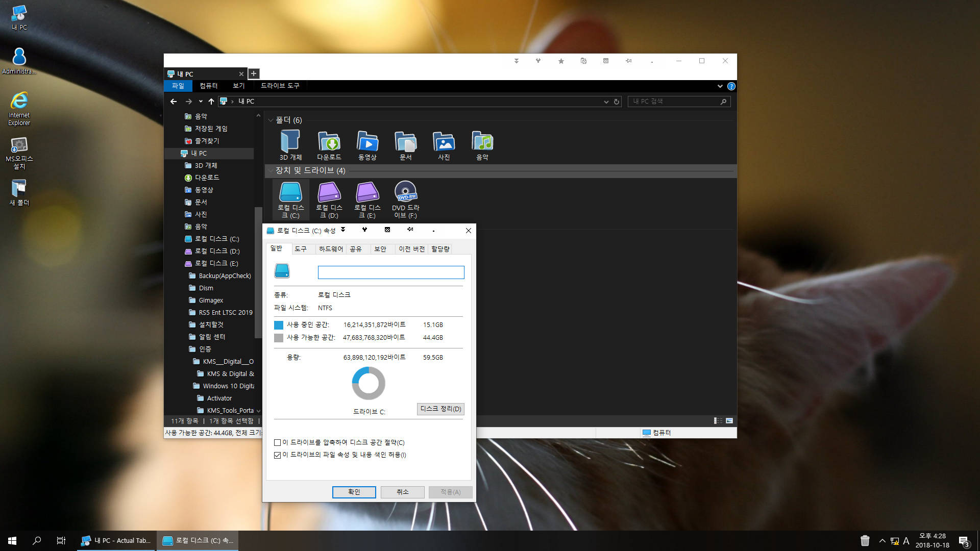Viewport: 980px width, 551px height.
Task: Click the back arrow in Explorer
Action: [x=174, y=102]
